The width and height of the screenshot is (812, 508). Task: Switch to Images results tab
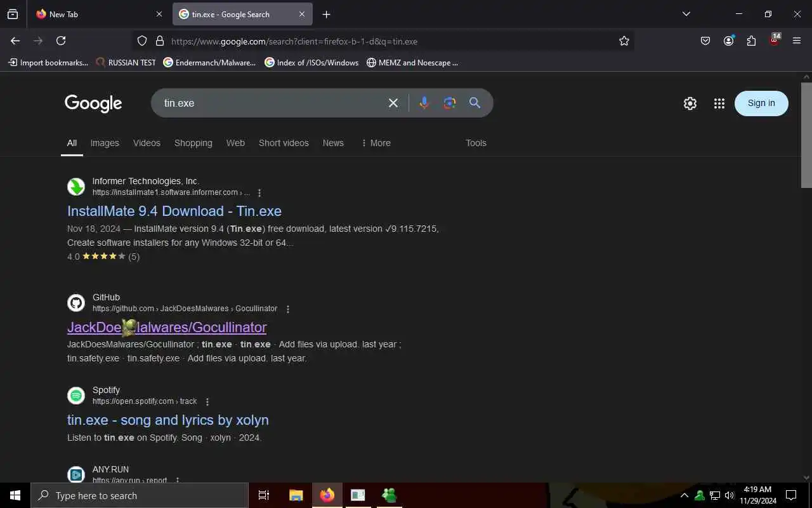105,143
